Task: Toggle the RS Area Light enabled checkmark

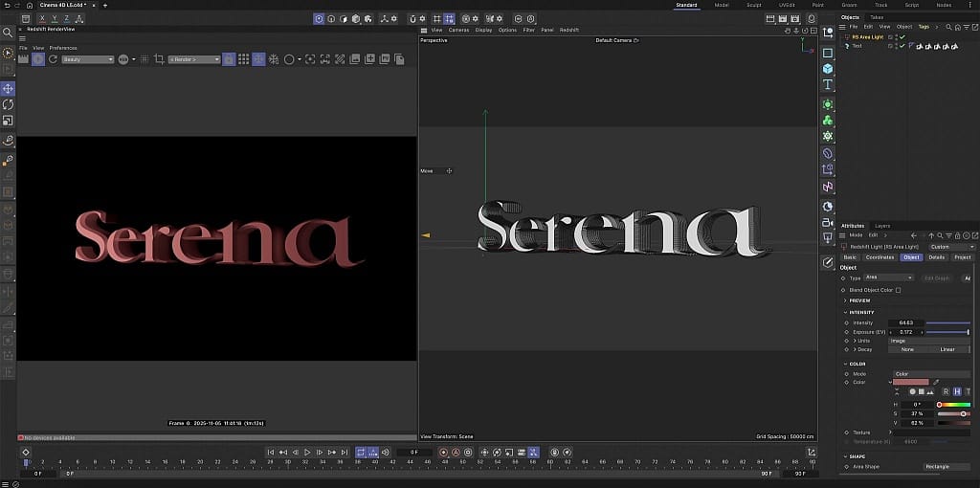Action: (902, 36)
